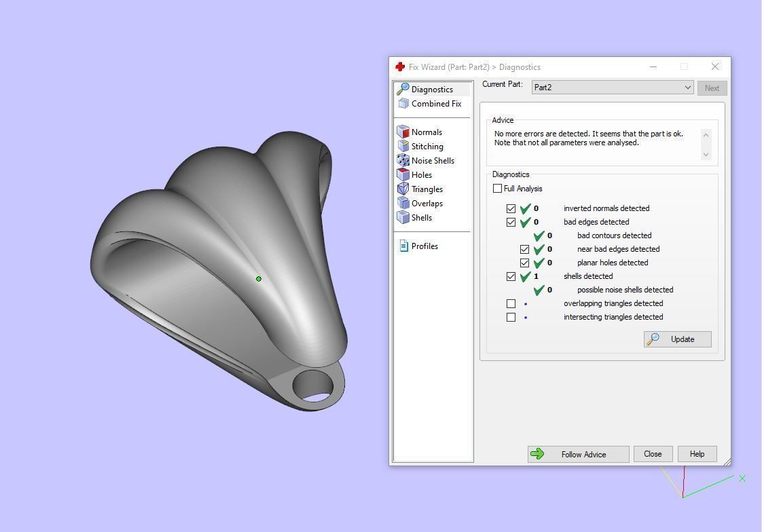Click the Close button

[x=653, y=454]
